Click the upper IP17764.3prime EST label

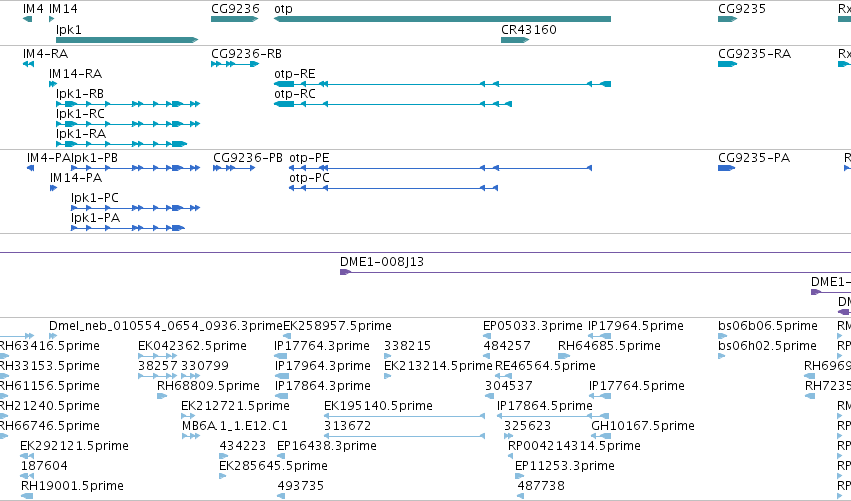point(322,346)
